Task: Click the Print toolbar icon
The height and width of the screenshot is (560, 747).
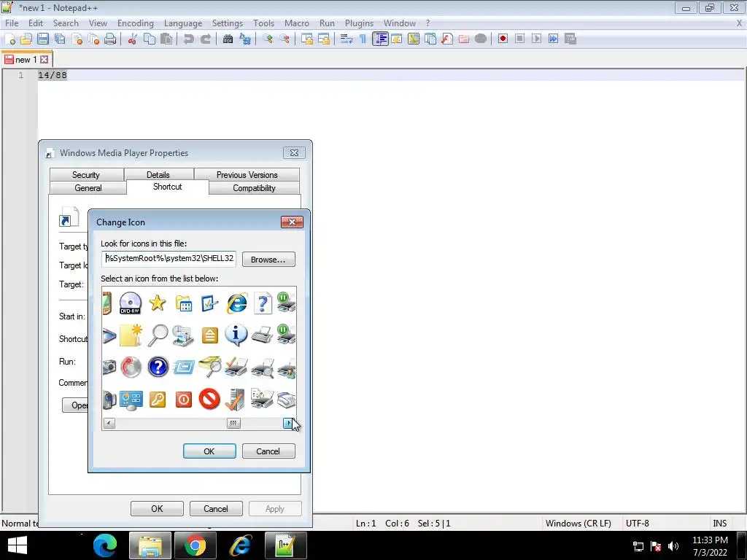Action: (x=110, y=39)
